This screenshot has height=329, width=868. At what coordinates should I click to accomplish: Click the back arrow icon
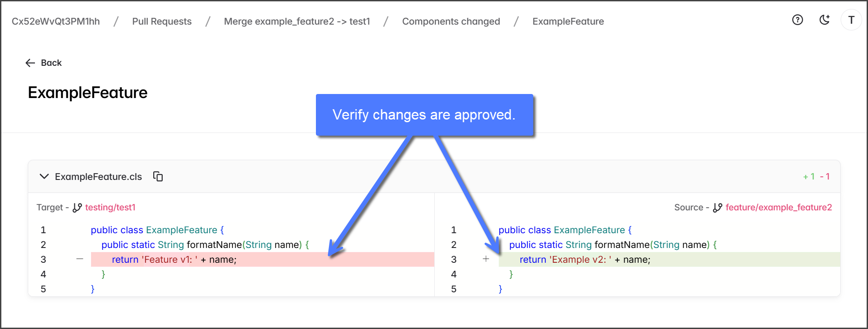[30, 63]
